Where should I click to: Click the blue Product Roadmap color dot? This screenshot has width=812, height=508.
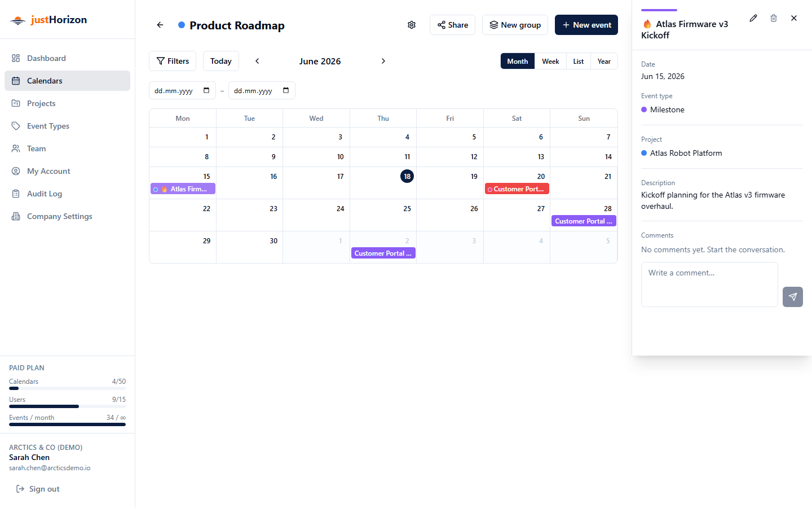point(182,25)
